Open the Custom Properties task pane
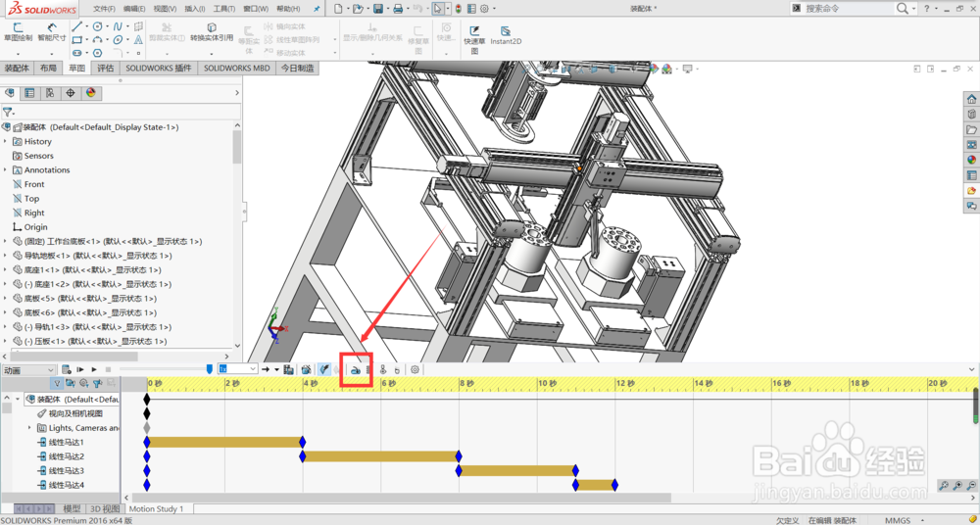980x525 pixels. pyautogui.click(x=972, y=175)
